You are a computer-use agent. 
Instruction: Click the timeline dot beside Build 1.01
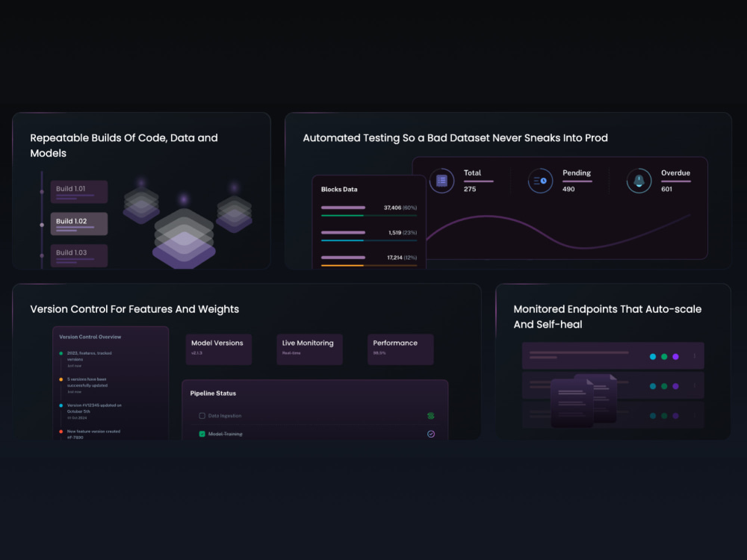coord(42,192)
